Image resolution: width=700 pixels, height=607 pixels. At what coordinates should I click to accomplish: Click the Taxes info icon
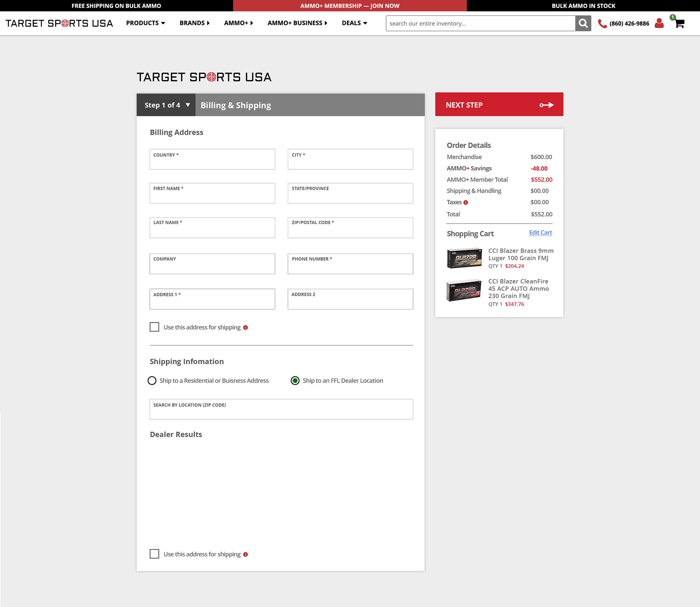coord(466,203)
